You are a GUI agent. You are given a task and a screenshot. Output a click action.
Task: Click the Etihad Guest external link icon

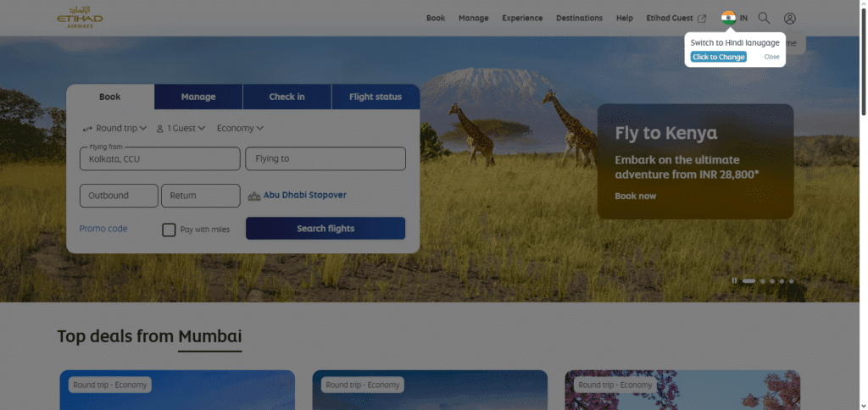pos(701,19)
